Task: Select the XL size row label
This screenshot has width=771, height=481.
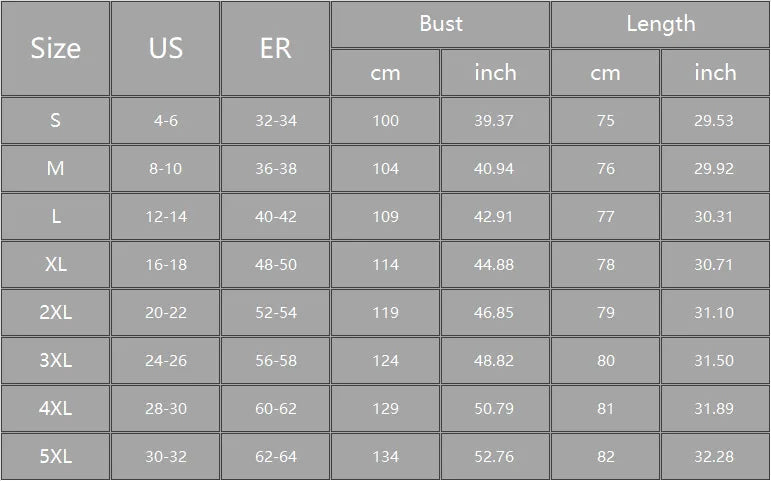Action: (56, 265)
